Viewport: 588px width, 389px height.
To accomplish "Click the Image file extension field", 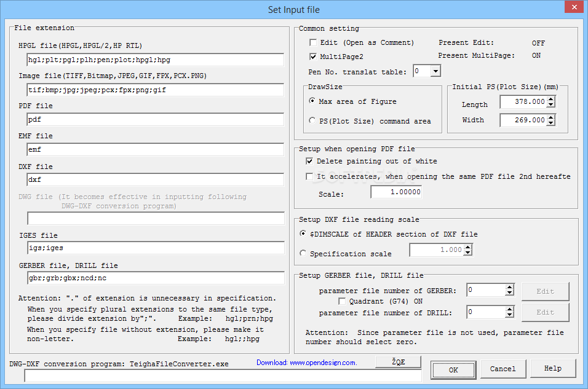I will pyautogui.click(x=155, y=90).
